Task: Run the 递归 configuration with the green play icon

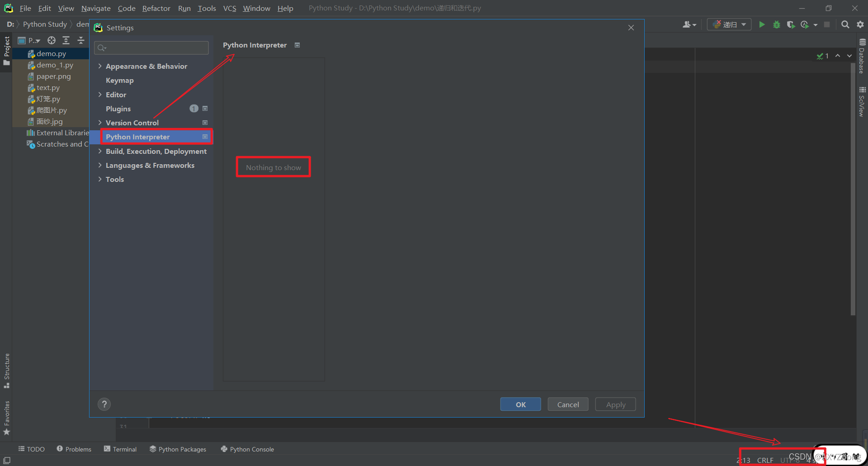Action: tap(762, 24)
